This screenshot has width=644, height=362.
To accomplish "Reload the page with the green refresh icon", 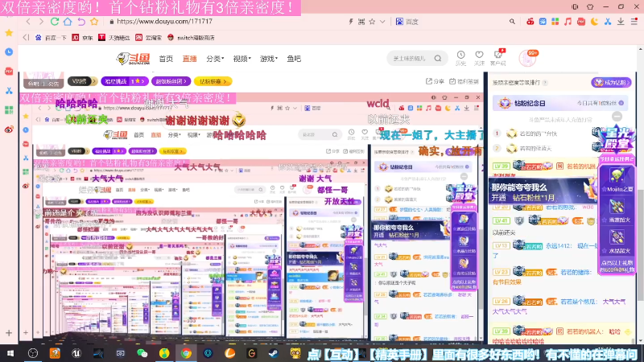I will coord(54,22).
